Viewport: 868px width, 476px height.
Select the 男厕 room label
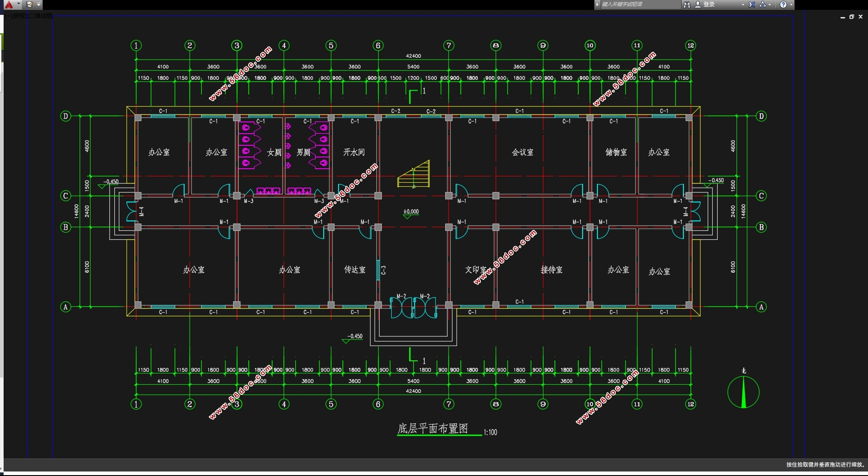[303, 153]
